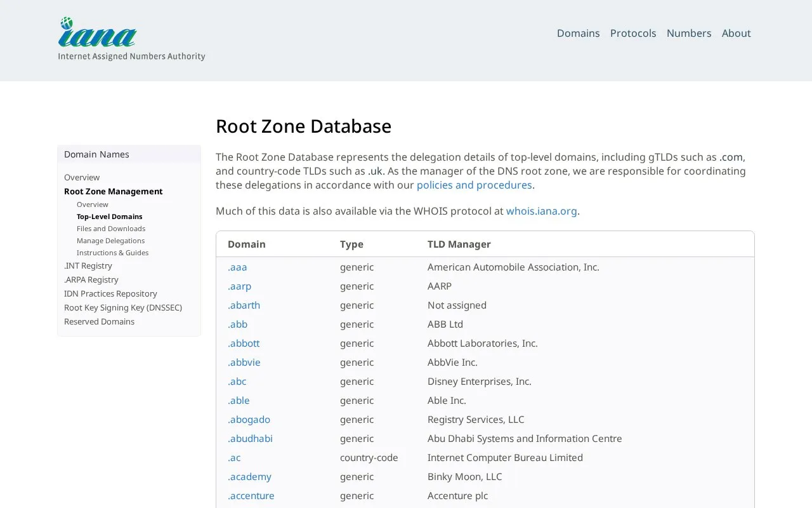Viewport: 812px width, 508px height.
Task: Open the Domains menu item
Action: click(x=578, y=33)
